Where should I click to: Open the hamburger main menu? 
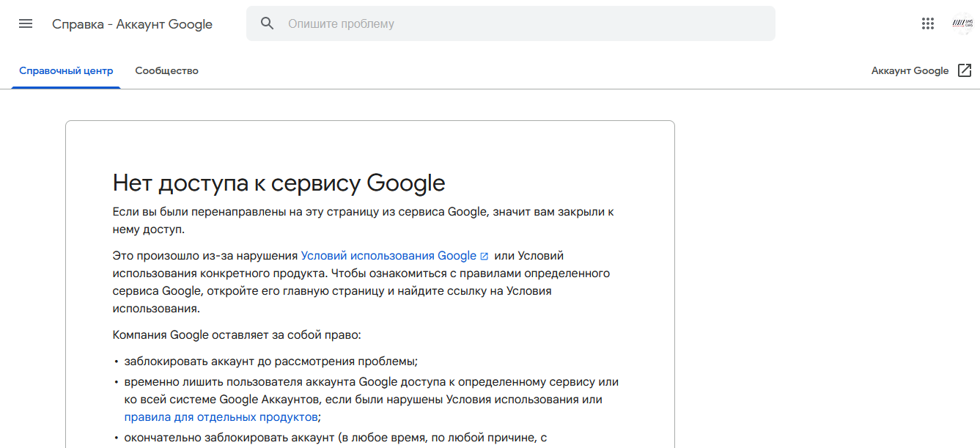(26, 23)
